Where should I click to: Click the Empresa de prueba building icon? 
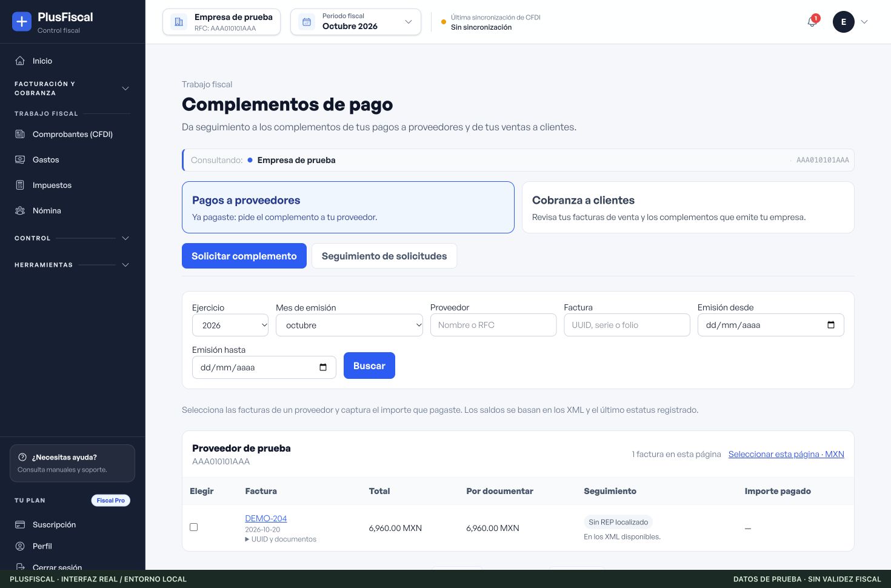pos(179,22)
